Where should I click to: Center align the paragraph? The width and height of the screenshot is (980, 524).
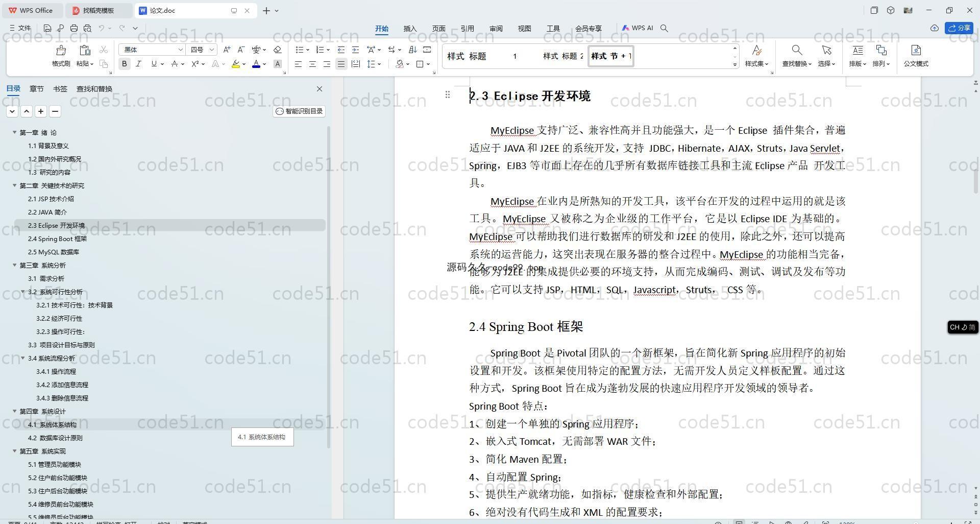tap(312, 64)
